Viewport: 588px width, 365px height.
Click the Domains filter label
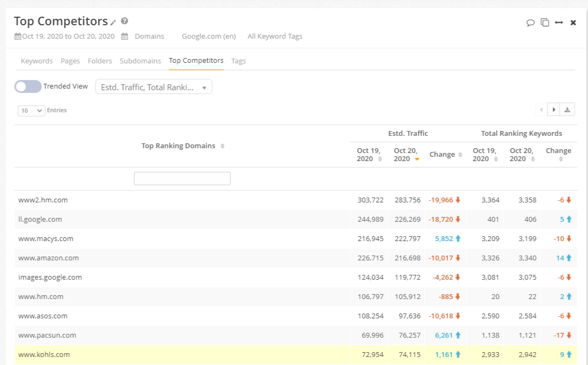pos(149,36)
